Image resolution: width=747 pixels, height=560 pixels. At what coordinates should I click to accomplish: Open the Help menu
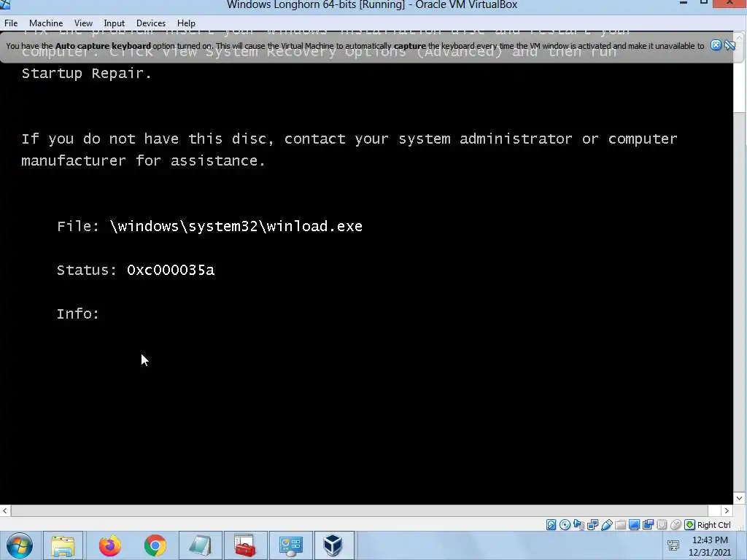[x=186, y=23]
